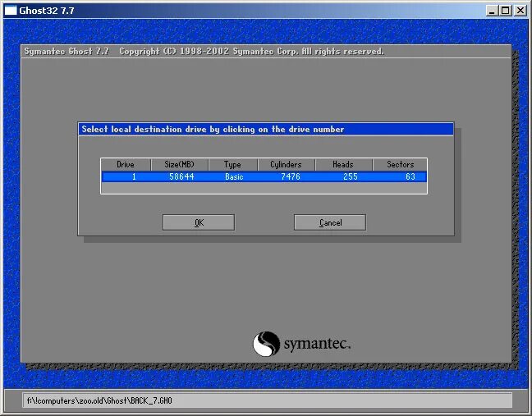Click the Symantec logo icon
This screenshot has height=416, width=532.
coord(266,344)
